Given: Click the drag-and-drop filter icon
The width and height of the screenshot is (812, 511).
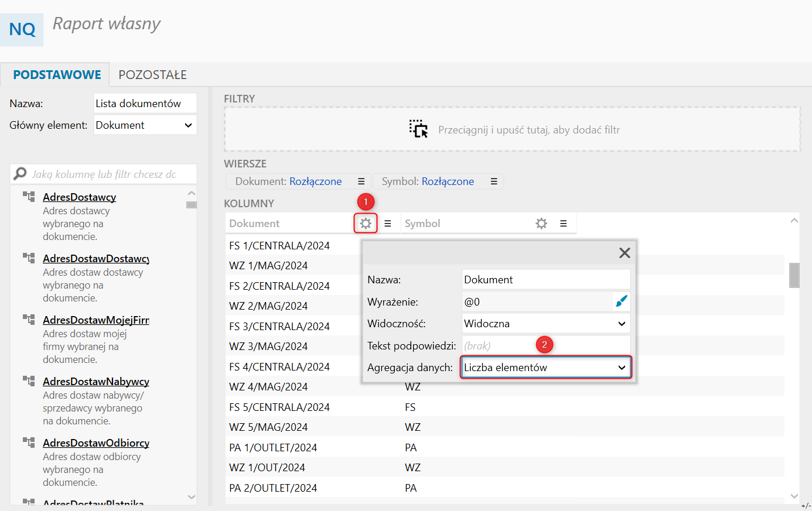Looking at the screenshot, I should point(418,129).
